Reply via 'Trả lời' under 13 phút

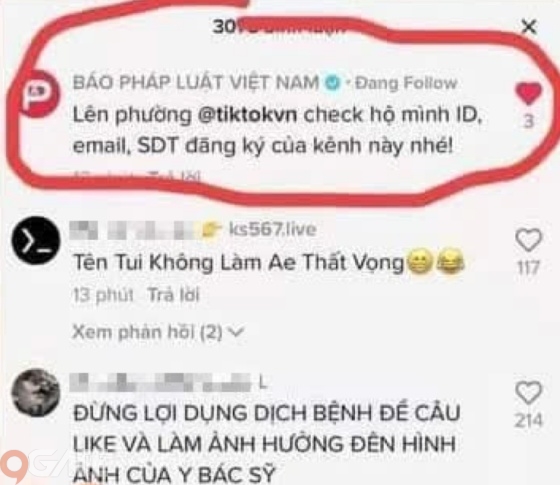tap(174, 295)
